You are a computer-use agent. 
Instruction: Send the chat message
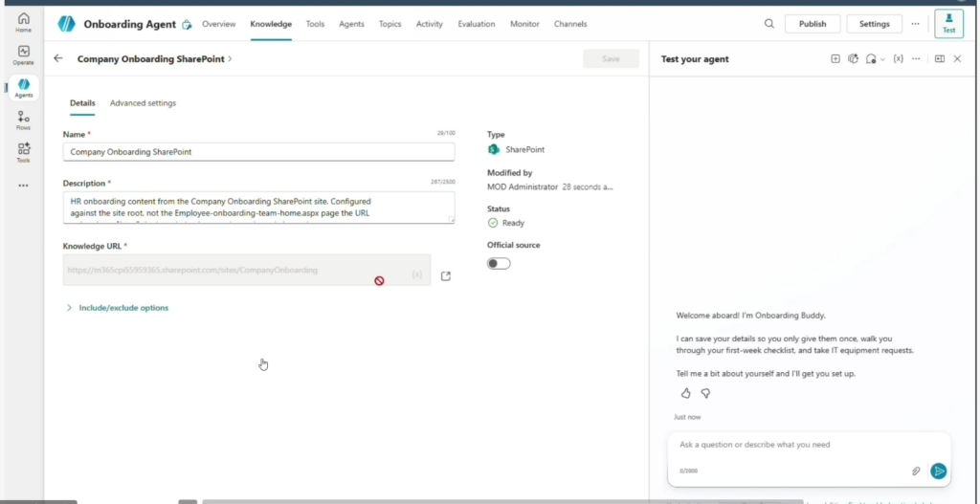[x=938, y=471]
